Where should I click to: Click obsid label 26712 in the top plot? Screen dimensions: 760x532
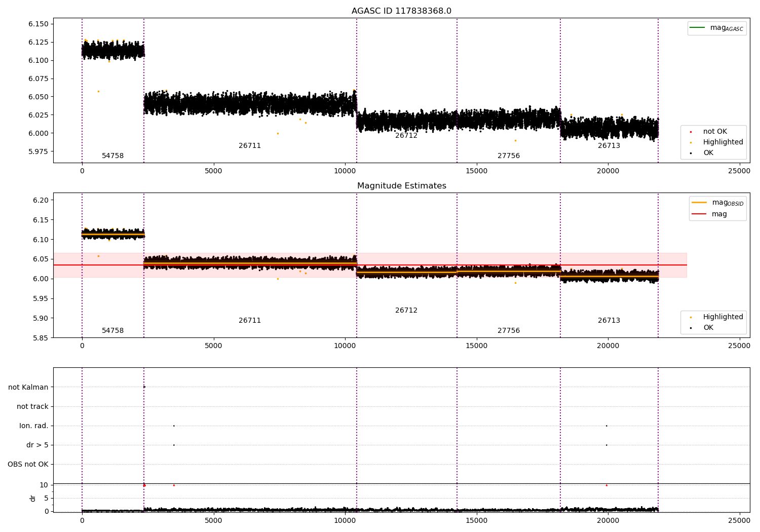406,136
